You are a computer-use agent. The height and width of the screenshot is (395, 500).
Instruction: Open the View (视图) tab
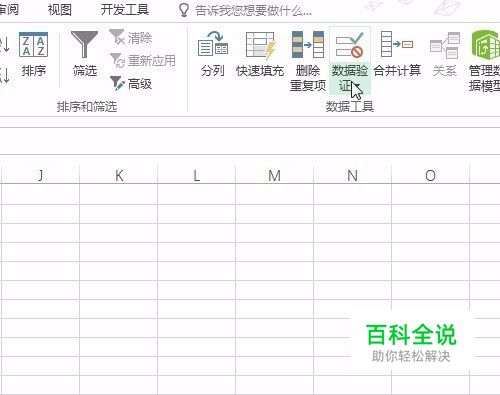(x=60, y=10)
